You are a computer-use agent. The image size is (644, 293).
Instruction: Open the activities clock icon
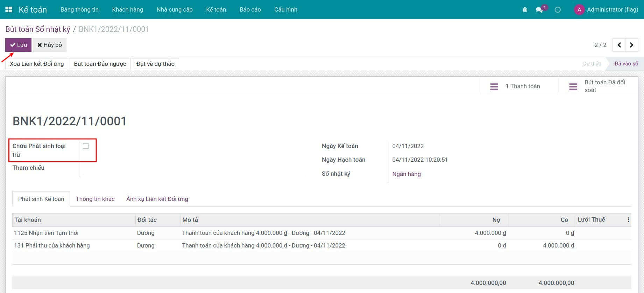pyautogui.click(x=558, y=10)
